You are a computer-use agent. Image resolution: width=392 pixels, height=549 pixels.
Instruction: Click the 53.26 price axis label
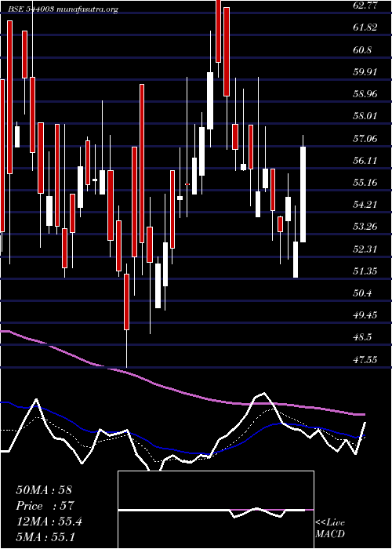[365, 227]
